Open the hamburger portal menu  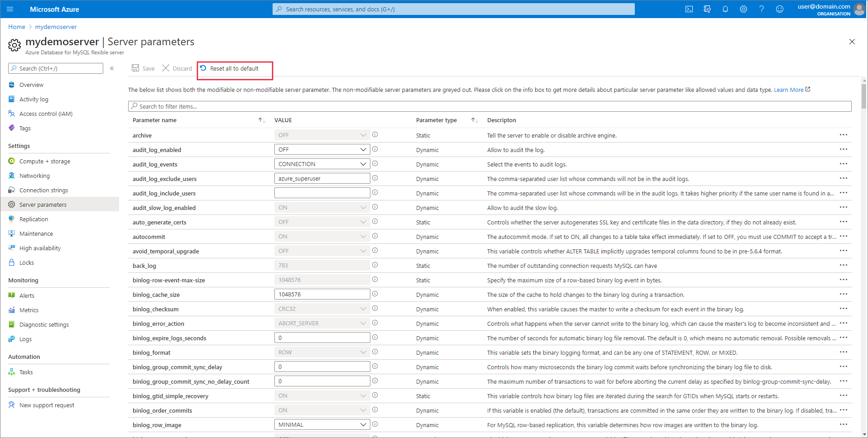click(x=10, y=9)
